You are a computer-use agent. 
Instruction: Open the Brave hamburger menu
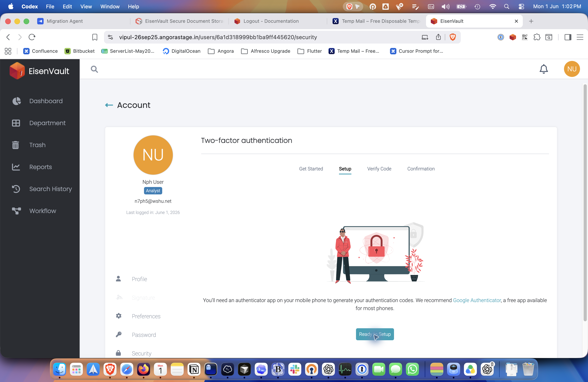click(x=580, y=37)
